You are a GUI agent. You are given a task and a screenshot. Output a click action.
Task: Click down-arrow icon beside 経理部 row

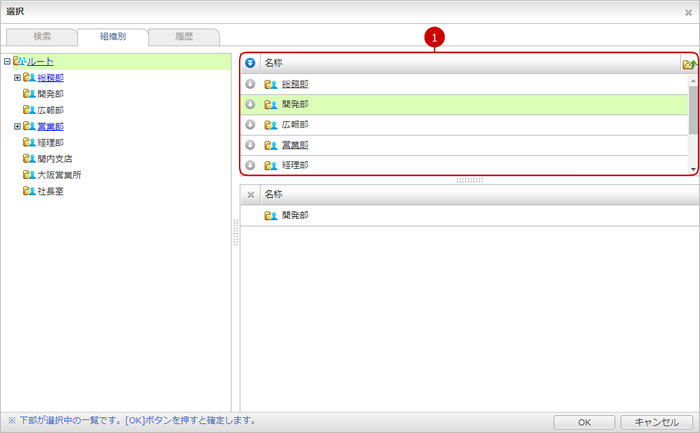(250, 165)
